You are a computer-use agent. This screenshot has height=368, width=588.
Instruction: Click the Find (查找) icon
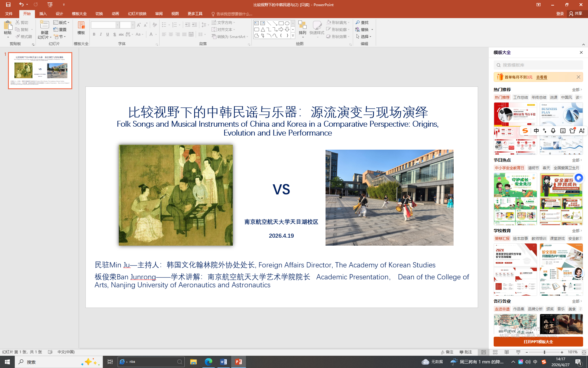(x=358, y=22)
